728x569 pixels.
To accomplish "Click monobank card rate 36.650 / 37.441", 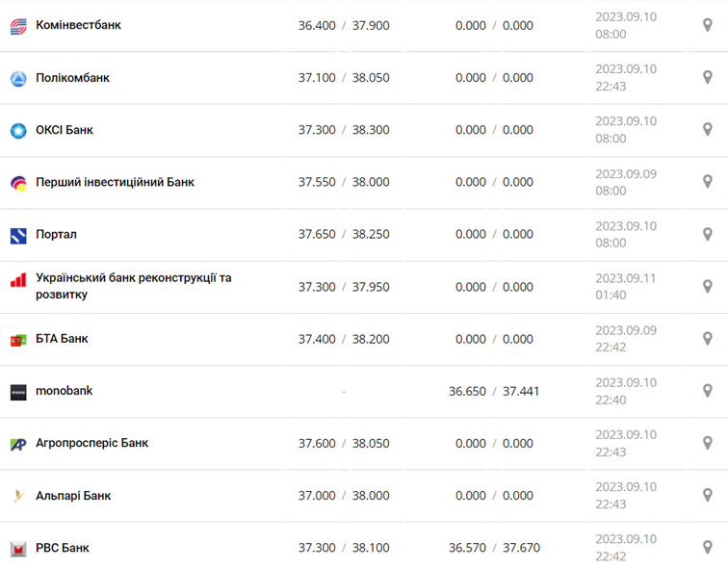I will [x=494, y=391].
